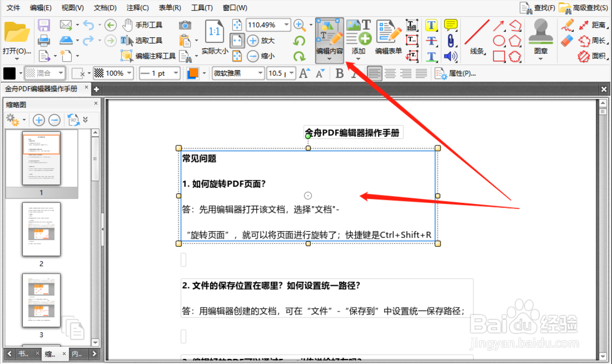Screen dimensions: 612x364
Task: Open the zoom percentage 110.49% dropdown
Action: [287, 25]
